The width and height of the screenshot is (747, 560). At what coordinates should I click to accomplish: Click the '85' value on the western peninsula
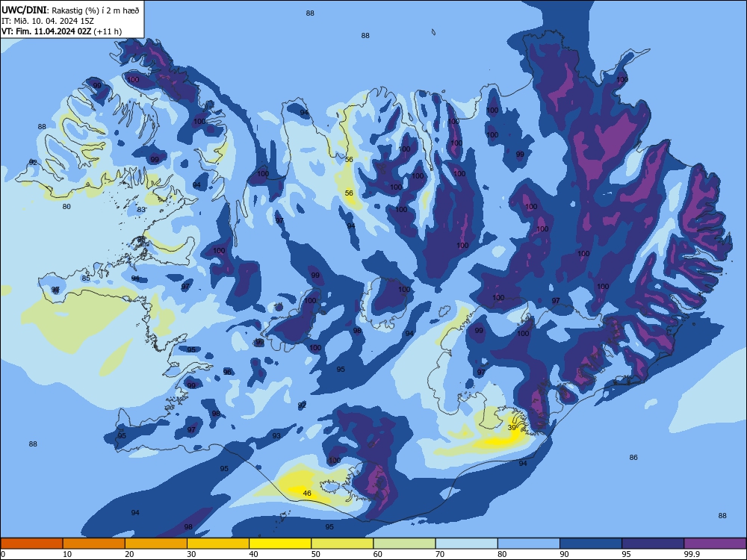[x=86, y=279]
